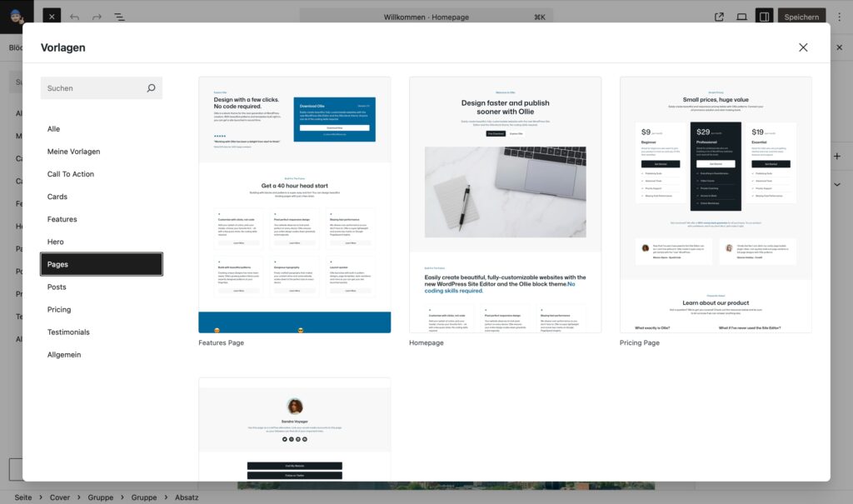The image size is (853, 504).
Task: Show Pricing patterns category
Action: [101, 309]
